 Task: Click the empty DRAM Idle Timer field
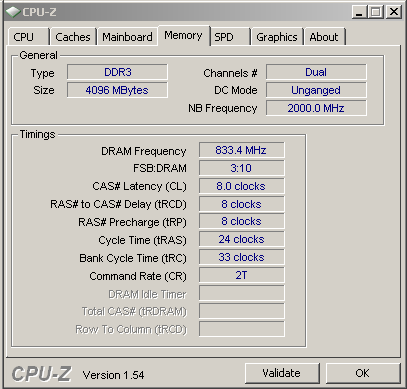[x=241, y=293]
